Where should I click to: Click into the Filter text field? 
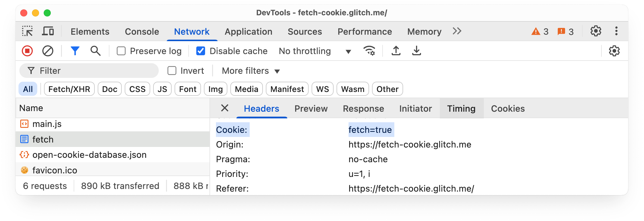pos(89,71)
